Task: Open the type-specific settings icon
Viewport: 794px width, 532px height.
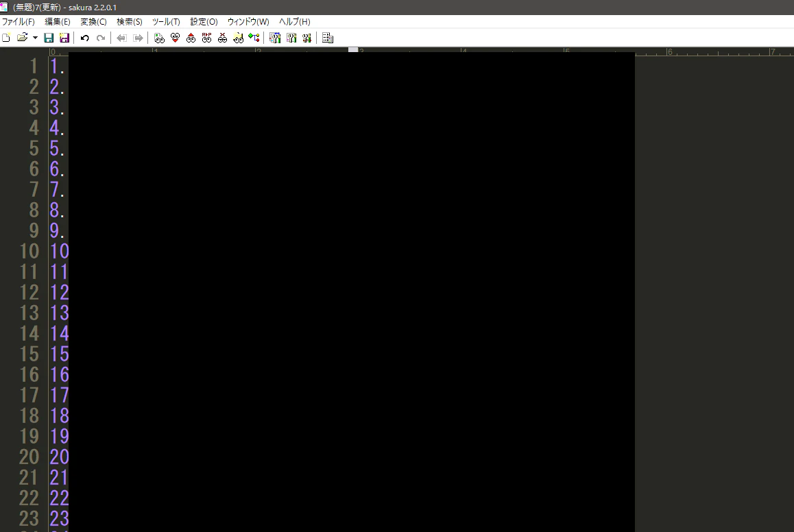Action: [291, 38]
